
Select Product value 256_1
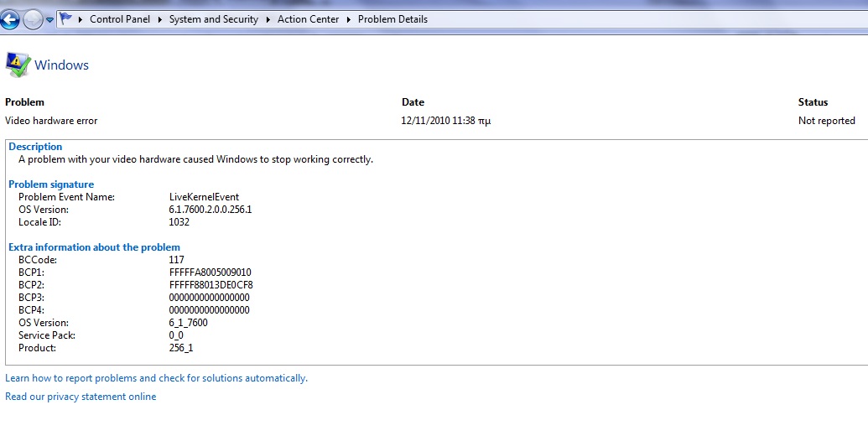[181, 348]
